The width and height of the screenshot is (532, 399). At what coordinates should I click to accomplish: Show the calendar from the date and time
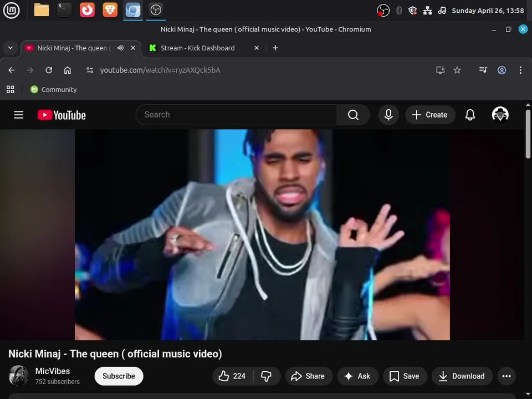[488, 11]
